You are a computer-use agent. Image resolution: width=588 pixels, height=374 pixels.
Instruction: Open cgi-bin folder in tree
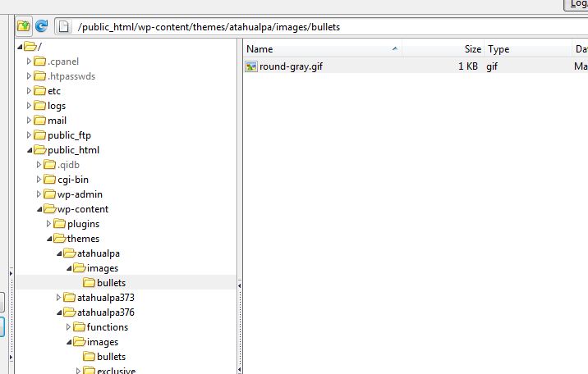[x=73, y=180]
